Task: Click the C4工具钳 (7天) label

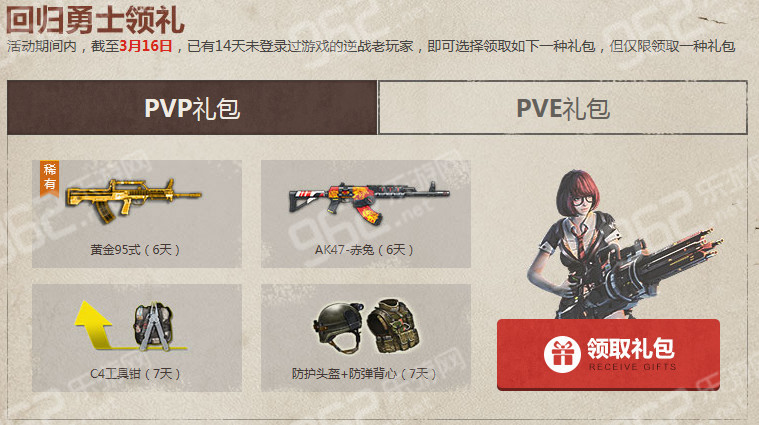Action: click(135, 374)
